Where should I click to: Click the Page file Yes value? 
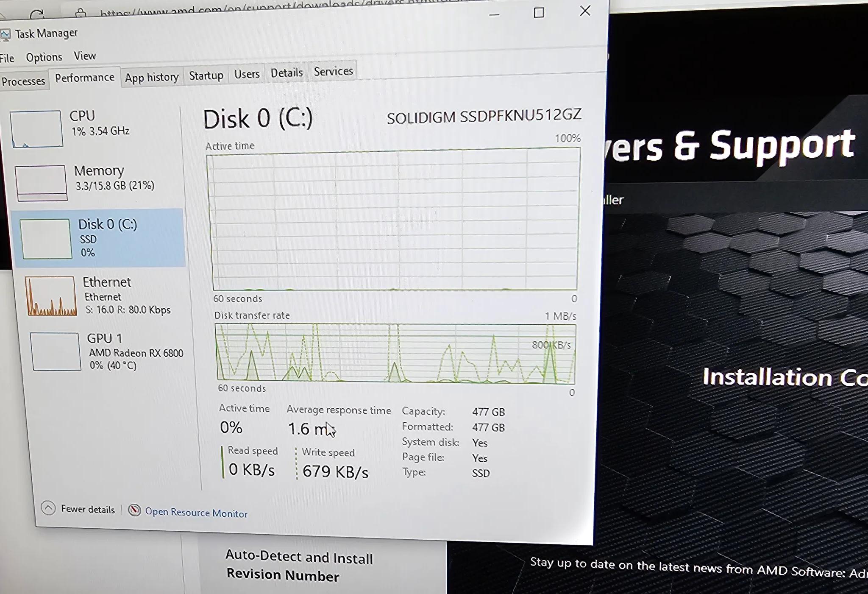coord(480,458)
